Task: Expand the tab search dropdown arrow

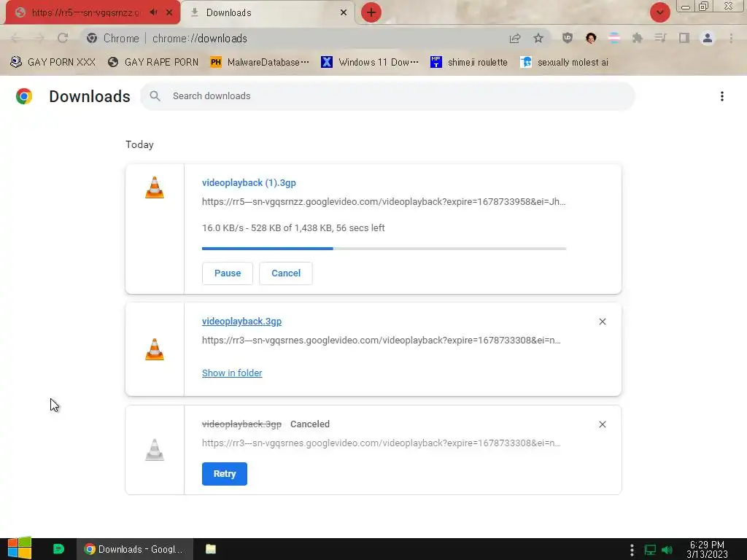Action: tap(660, 12)
